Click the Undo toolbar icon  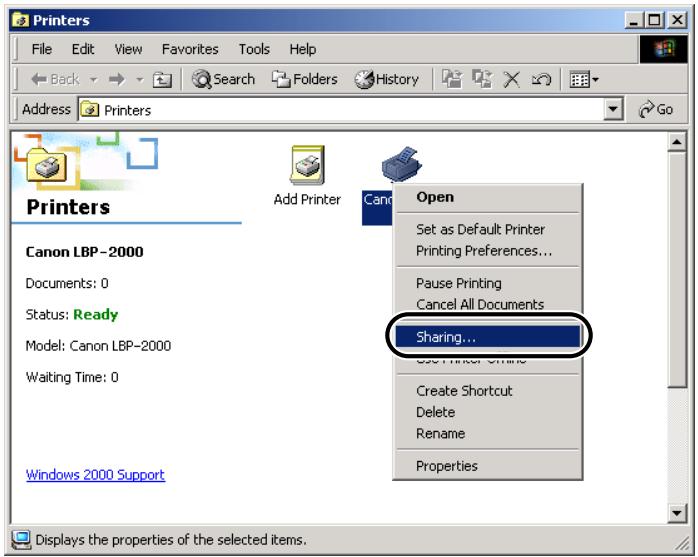[541, 80]
